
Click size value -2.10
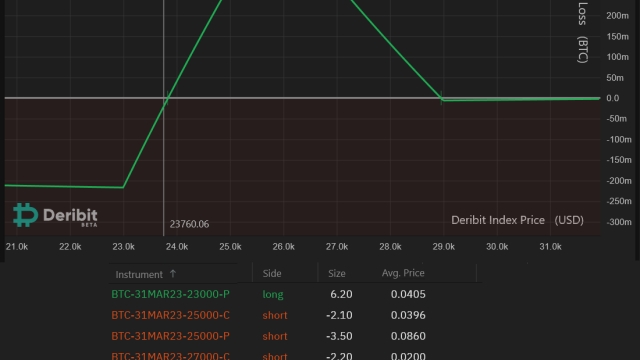click(x=339, y=315)
